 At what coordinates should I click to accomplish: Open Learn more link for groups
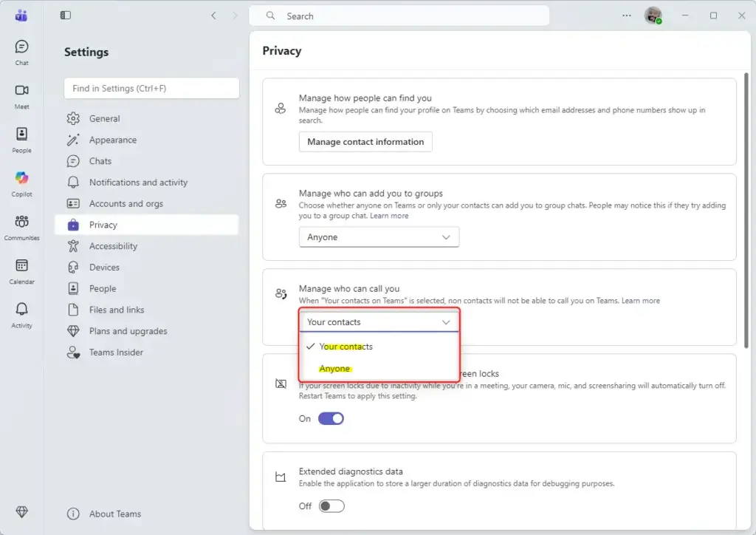point(389,216)
